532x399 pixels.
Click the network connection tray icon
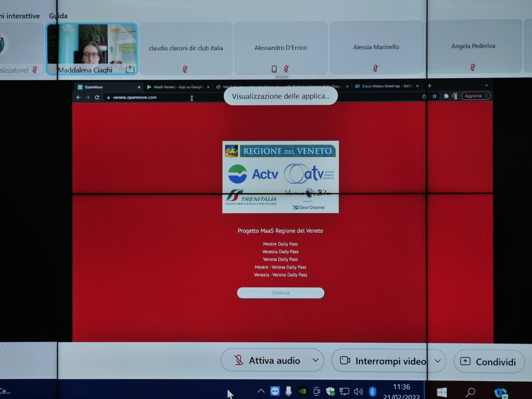pos(344,392)
